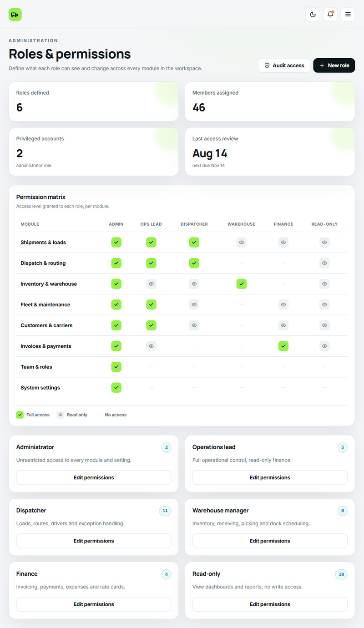The width and height of the screenshot is (364, 628).
Task: Click Ops Lead eye for Invoices & payments
Action: point(151,346)
